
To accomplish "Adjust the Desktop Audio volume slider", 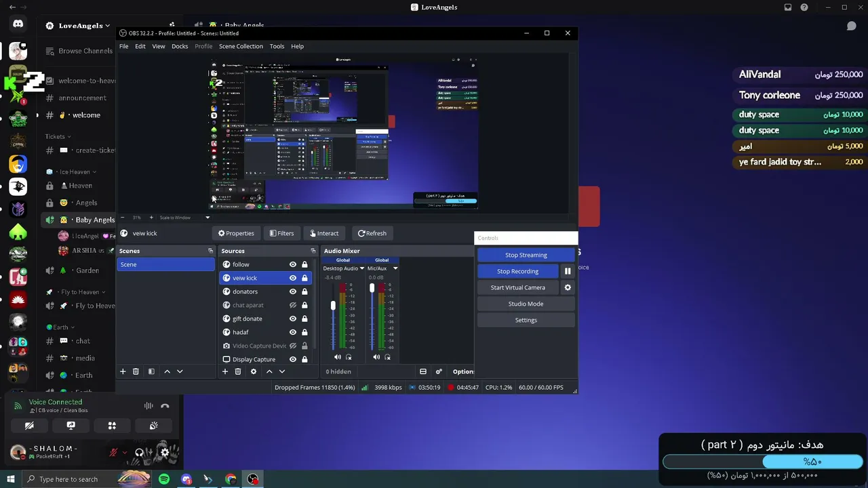I will (333, 306).
